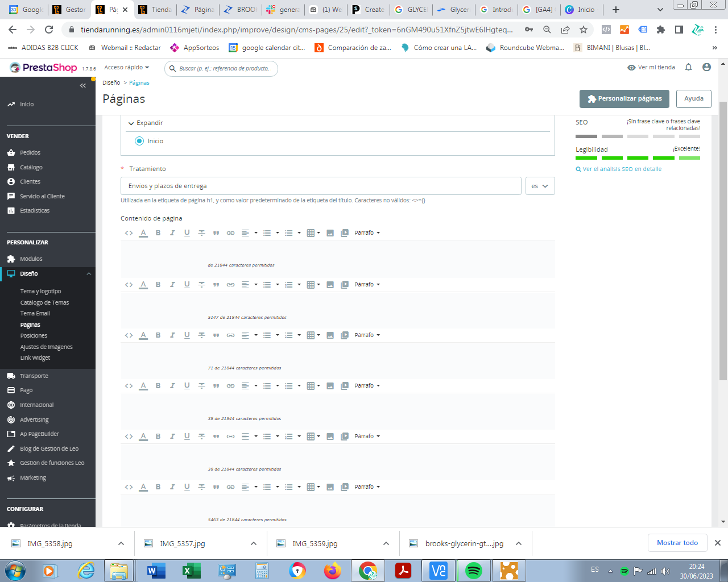Viewport: 728px width, 582px height.
Task: Click the Páginas breadcrumb link
Action: tap(139, 83)
